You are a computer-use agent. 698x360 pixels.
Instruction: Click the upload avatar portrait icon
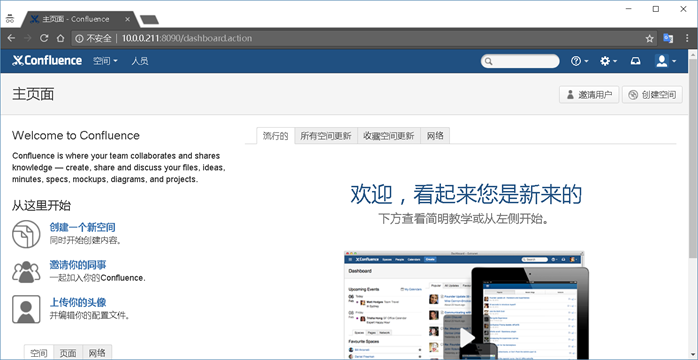(26, 309)
